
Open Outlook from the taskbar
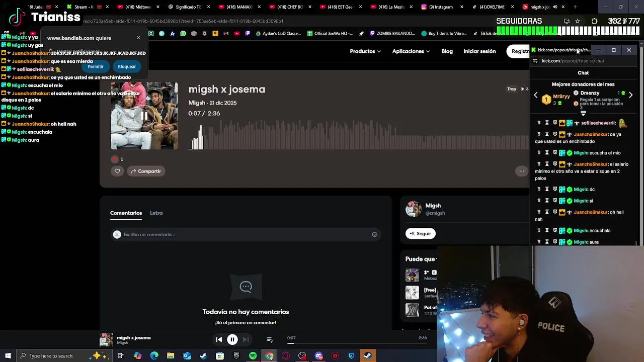[187, 356]
